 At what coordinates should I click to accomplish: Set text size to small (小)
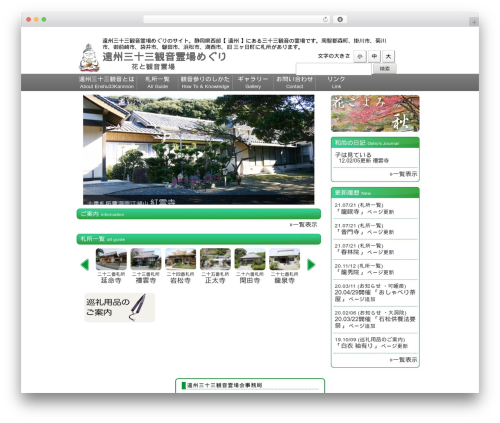[360, 56]
